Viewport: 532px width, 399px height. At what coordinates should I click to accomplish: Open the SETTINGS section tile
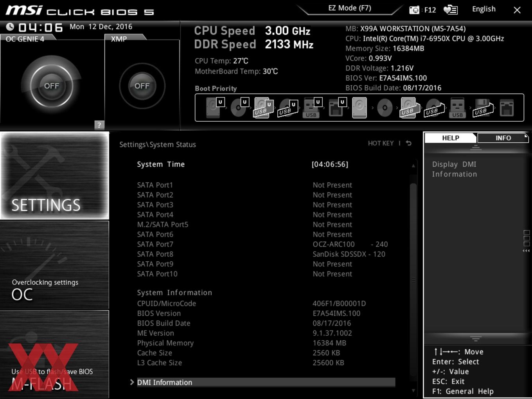tap(55, 176)
